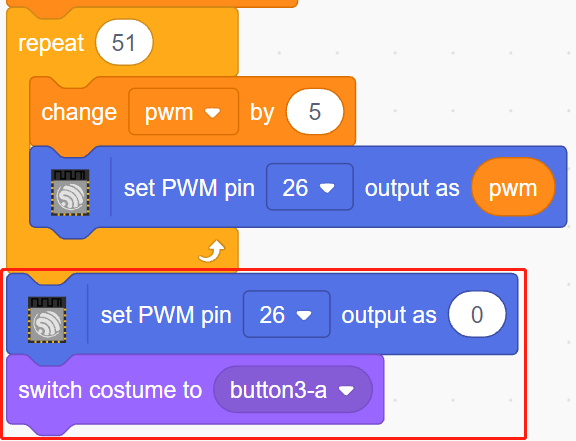Click the "output as" text beside pwm variable

point(412,188)
